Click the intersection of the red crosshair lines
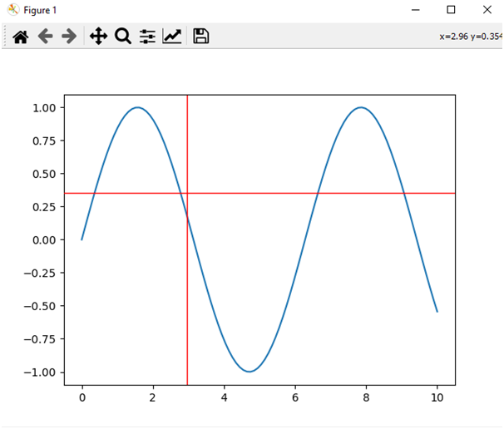The image size is (504, 429). point(187,193)
